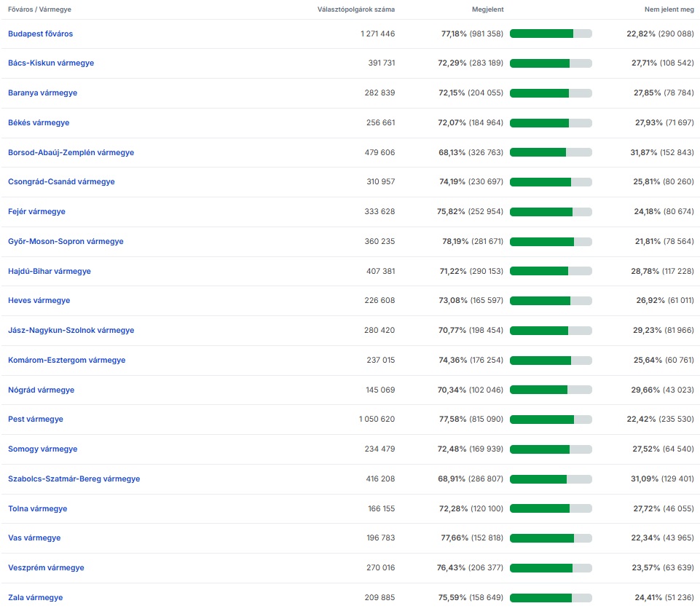700x614 pixels.
Task: Click the Nógrád vármegye turnout bar
Action: pyautogui.click(x=551, y=390)
